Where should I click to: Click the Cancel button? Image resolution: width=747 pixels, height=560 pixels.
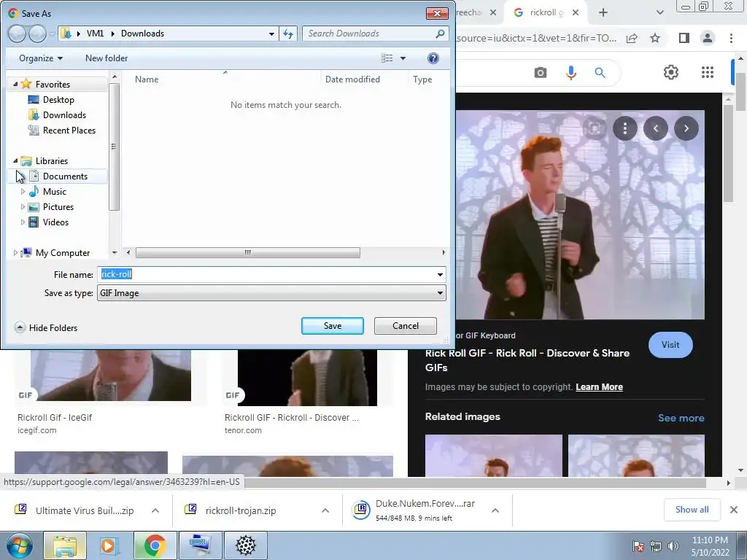406,326
